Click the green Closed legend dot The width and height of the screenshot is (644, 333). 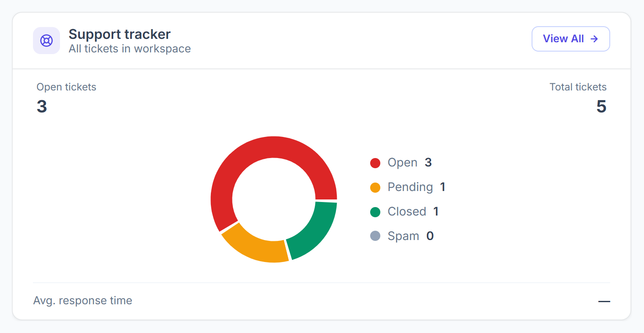375,212
